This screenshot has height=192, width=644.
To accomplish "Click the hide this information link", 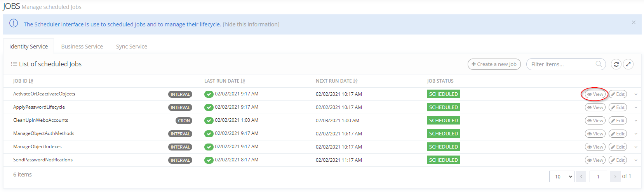I will click(251, 24).
